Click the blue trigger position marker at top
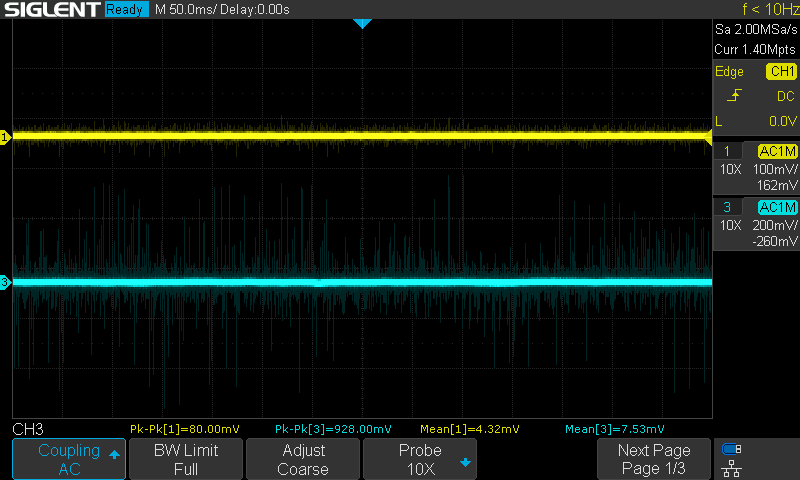The image size is (800, 480). (362, 23)
